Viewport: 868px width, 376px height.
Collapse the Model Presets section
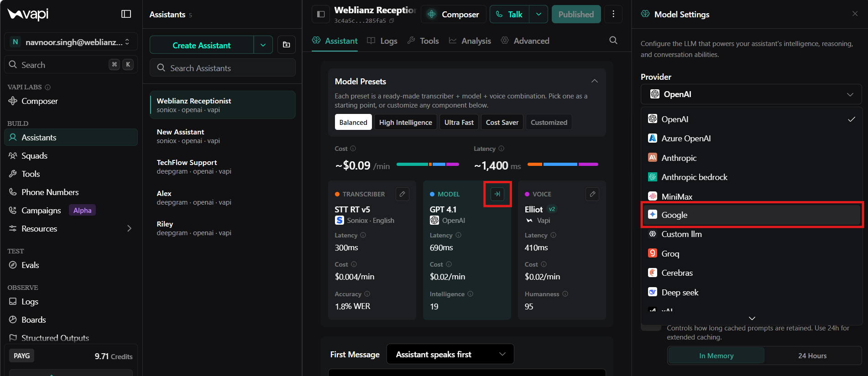[594, 81]
